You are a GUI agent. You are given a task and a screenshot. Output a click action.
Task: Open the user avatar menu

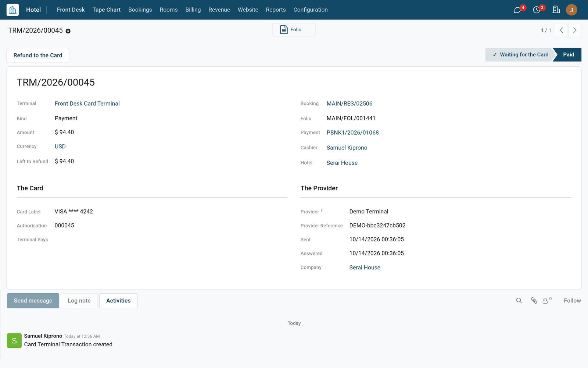[x=571, y=10]
